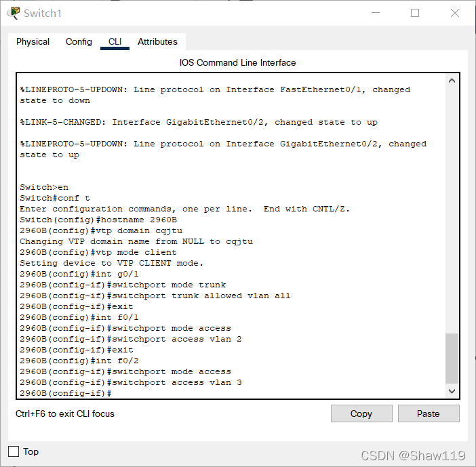Screen dimensions: 476x467
Task: Click the 'vtp domain cqjtu' command line
Action: (101, 230)
